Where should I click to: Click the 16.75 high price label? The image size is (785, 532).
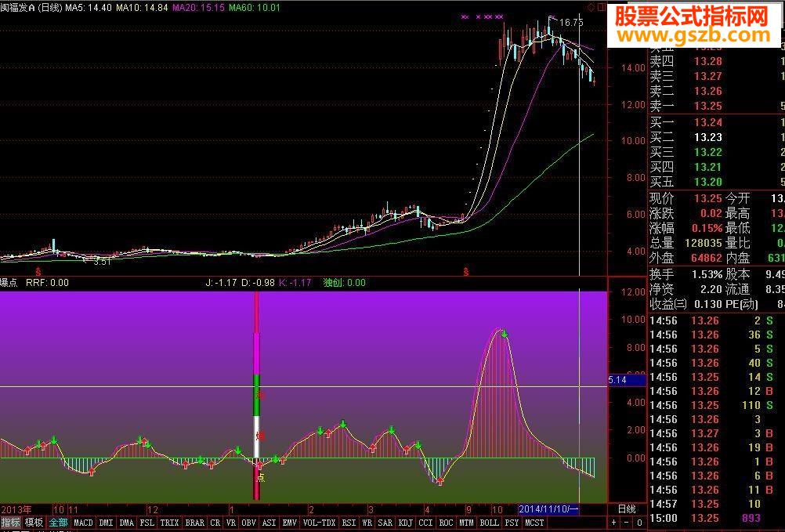click(x=571, y=23)
